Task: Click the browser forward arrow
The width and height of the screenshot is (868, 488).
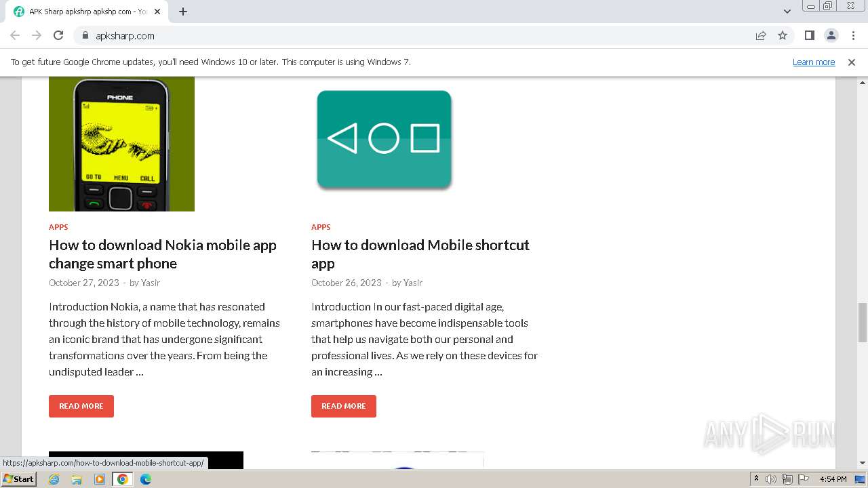Action: click(37, 35)
